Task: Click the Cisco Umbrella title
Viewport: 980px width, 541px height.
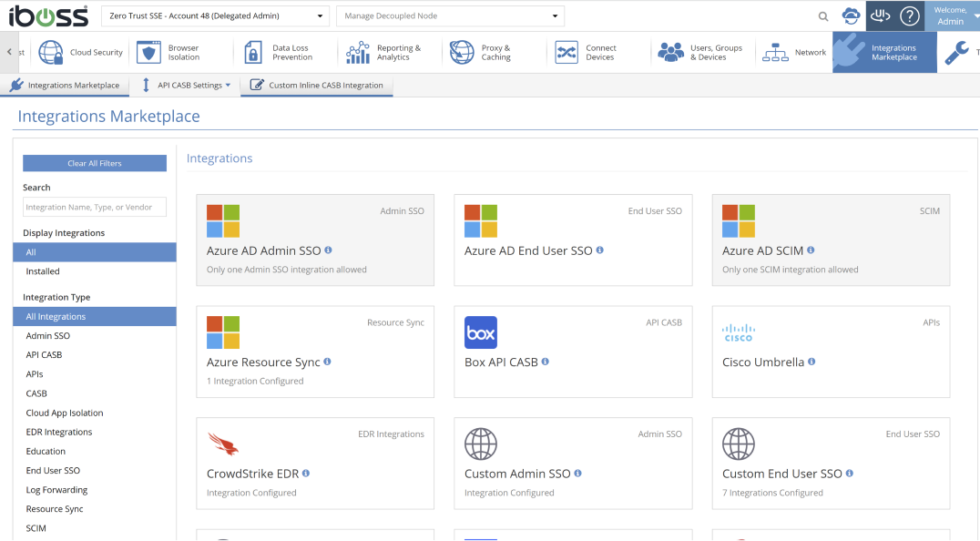Action: point(763,362)
